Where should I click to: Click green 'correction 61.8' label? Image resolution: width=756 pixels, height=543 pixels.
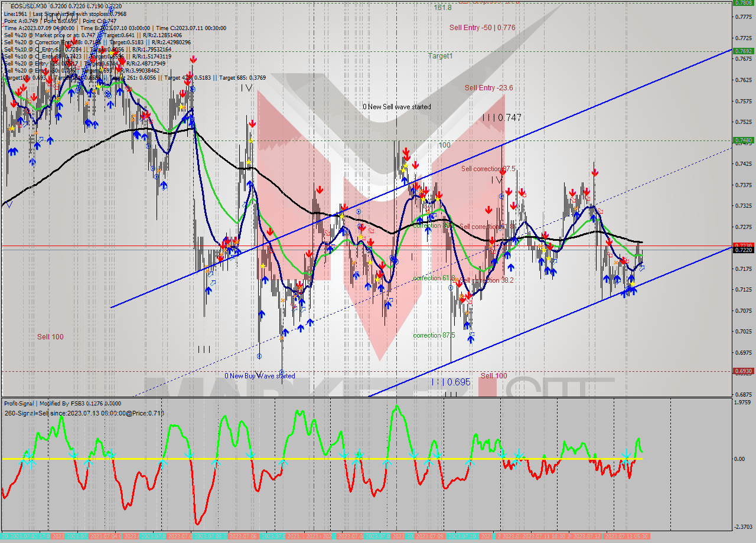tap(434, 278)
